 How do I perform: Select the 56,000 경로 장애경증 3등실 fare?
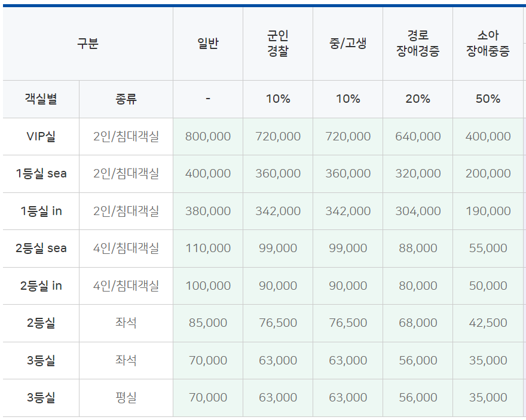pos(417,360)
